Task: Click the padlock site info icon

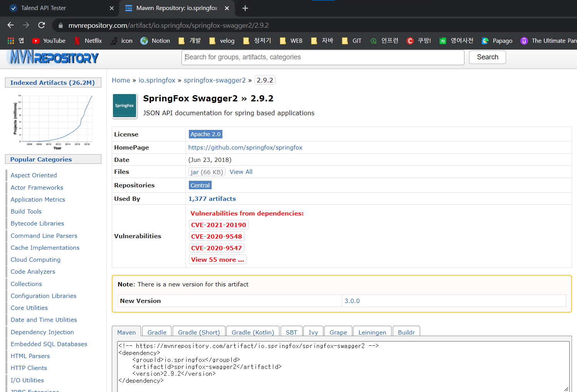Action: tap(61, 25)
